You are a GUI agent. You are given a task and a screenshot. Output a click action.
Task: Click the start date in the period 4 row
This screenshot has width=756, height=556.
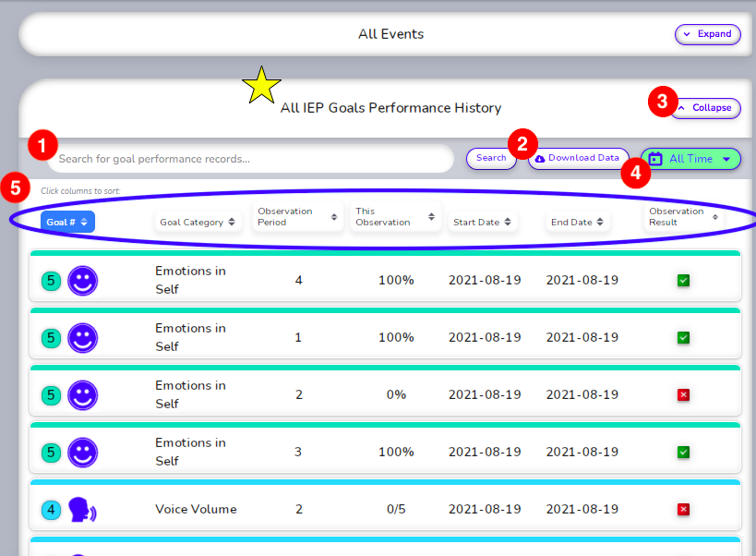(485, 280)
